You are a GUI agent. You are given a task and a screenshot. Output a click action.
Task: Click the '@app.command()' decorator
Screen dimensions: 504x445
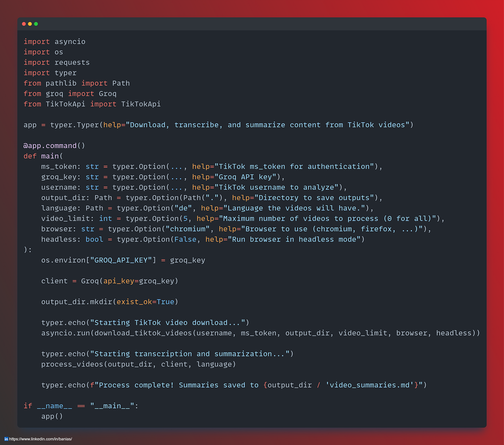(54, 145)
